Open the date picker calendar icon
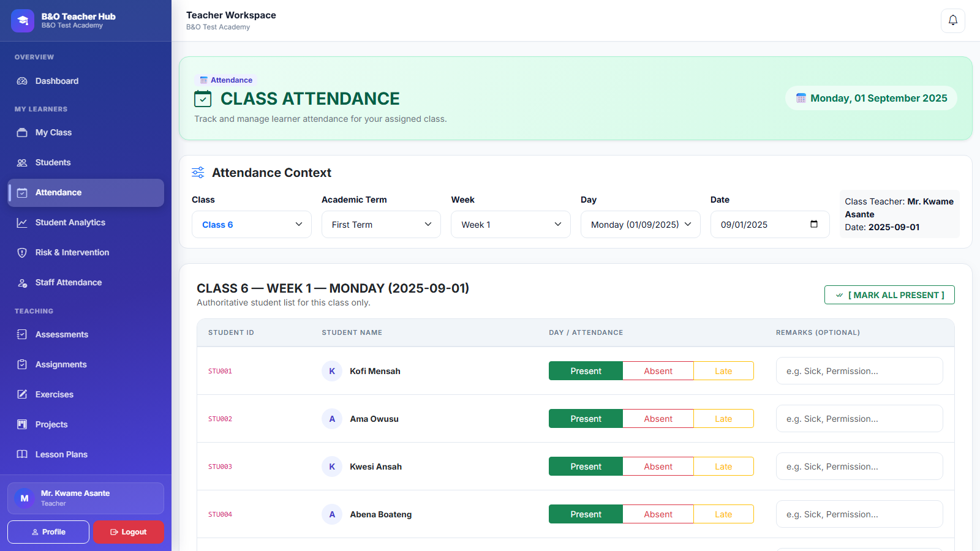 pyautogui.click(x=814, y=224)
